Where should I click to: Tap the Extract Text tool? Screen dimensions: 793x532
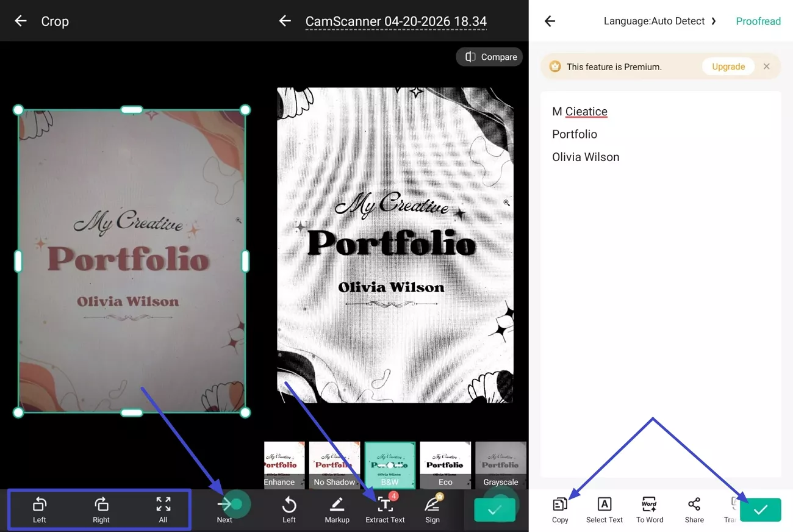385,509
